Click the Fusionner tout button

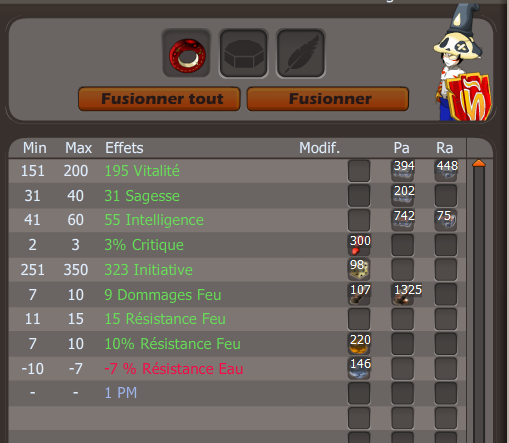click(159, 99)
